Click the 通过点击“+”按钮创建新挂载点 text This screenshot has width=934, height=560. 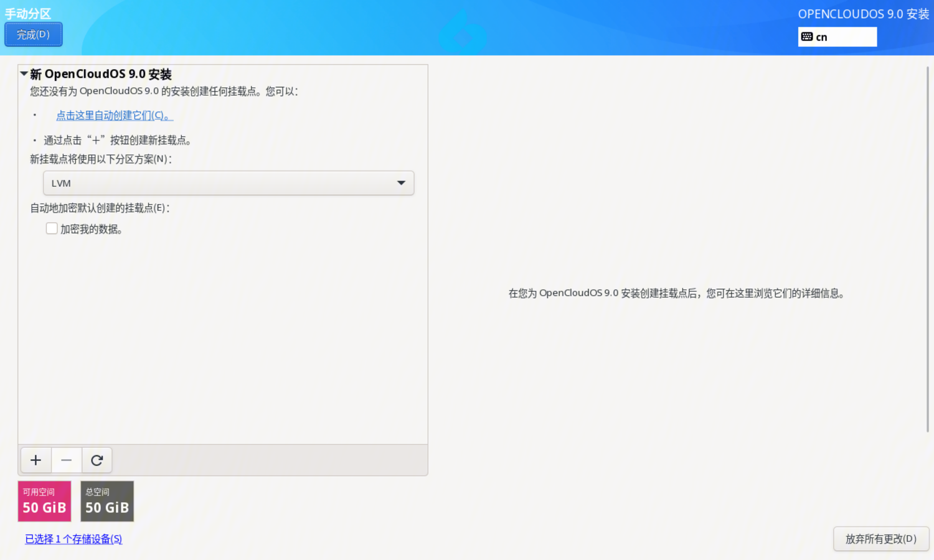click(117, 140)
